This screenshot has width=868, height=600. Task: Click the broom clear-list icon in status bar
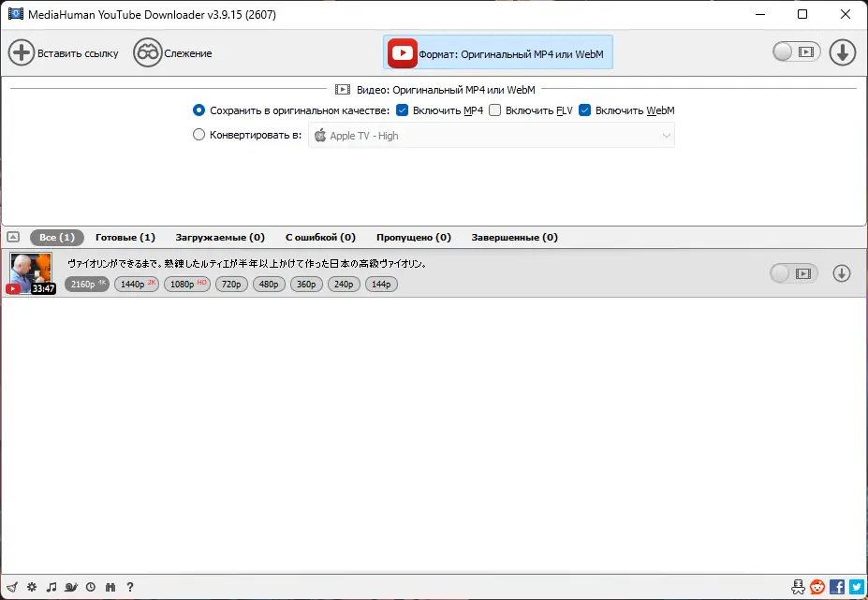(x=12, y=587)
